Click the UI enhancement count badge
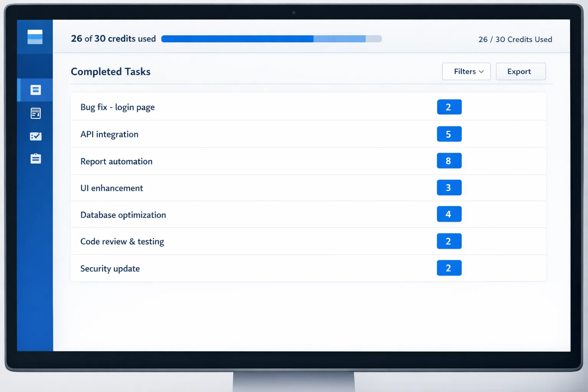 pyautogui.click(x=449, y=188)
